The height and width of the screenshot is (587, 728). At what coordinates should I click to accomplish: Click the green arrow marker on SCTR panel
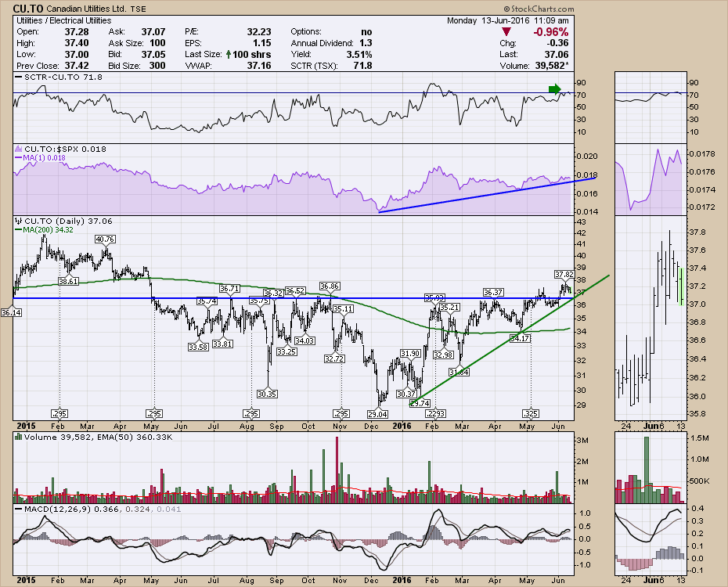[554, 89]
